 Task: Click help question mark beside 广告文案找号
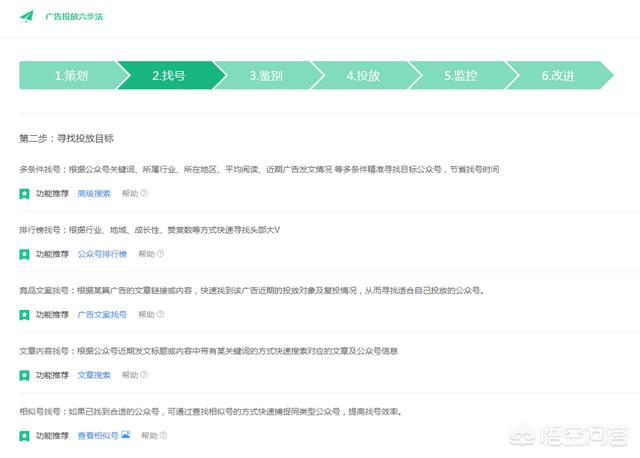point(160,314)
